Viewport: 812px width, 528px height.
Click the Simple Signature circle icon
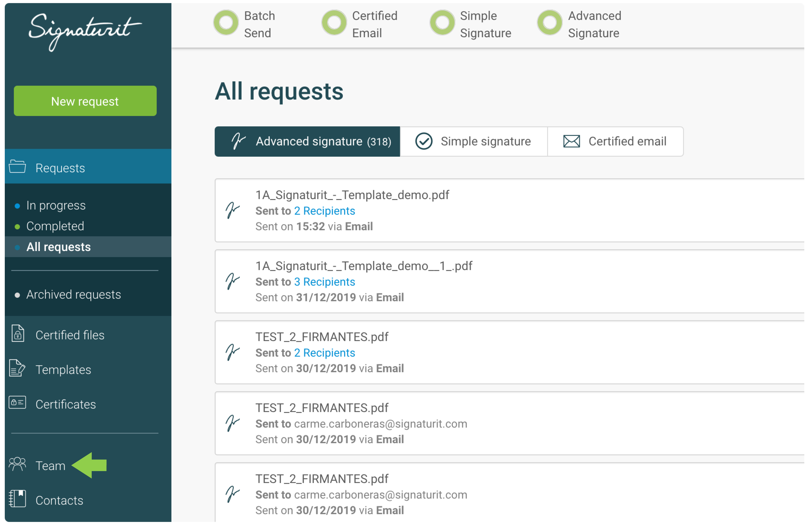[443, 22]
